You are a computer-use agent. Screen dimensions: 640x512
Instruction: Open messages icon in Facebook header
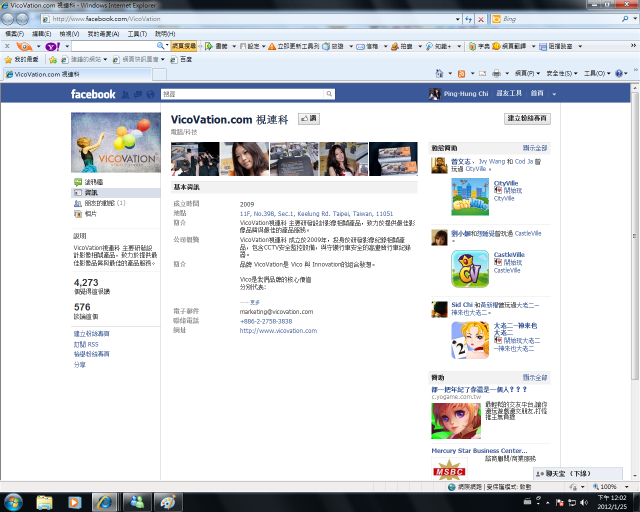click(138, 94)
